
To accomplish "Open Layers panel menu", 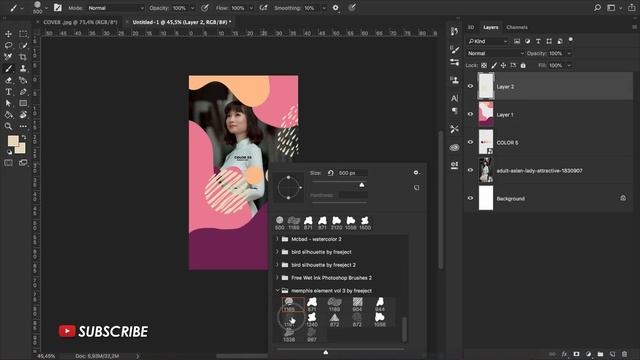I will coord(634,27).
